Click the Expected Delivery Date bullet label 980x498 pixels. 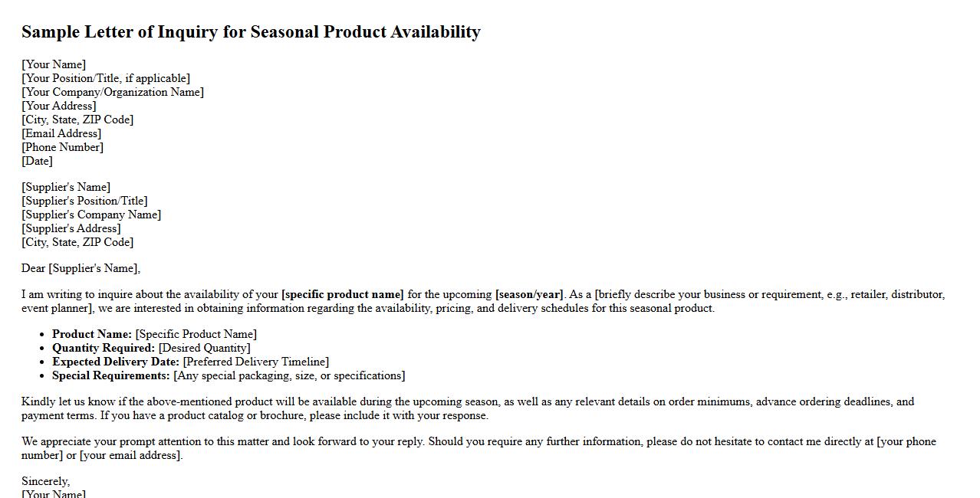pos(116,362)
